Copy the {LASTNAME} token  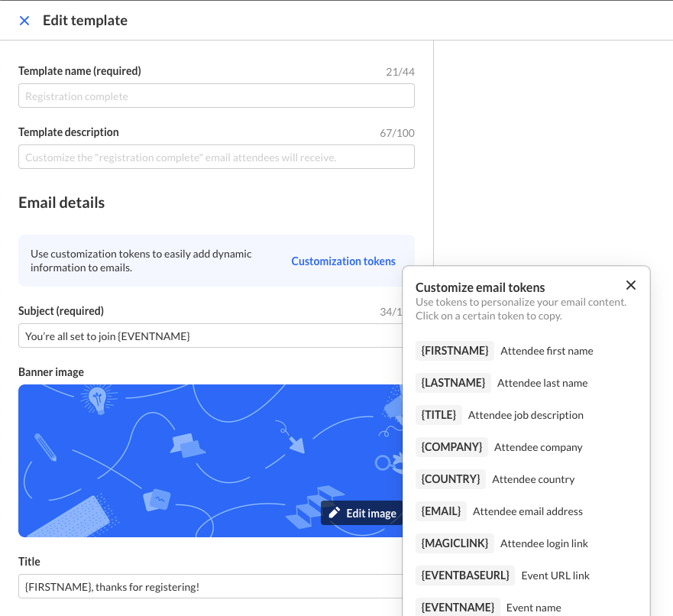pyautogui.click(x=453, y=383)
